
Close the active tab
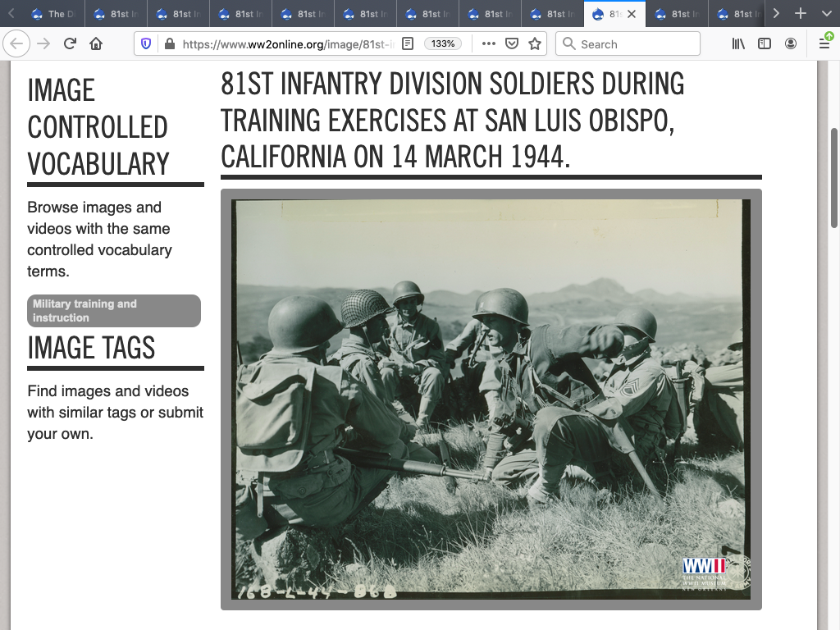pyautogui.click(x=632, y=14)
